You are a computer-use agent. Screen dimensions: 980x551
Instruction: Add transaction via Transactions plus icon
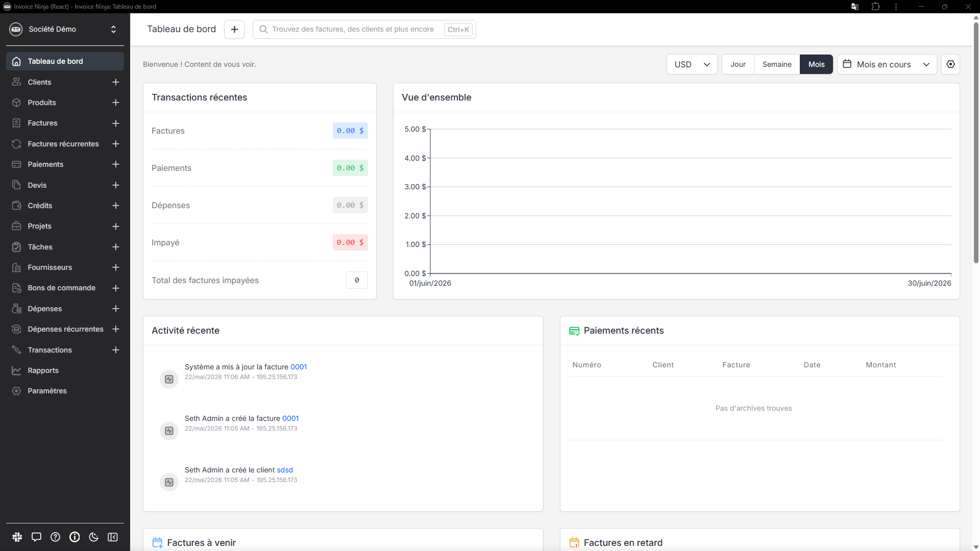(x=116, y=350)
